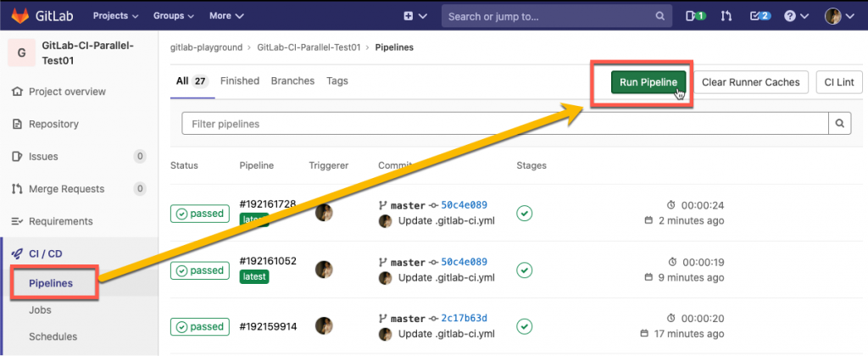Open issues icon with badge 1
This screenshot has height=356, width=868.
696,15
